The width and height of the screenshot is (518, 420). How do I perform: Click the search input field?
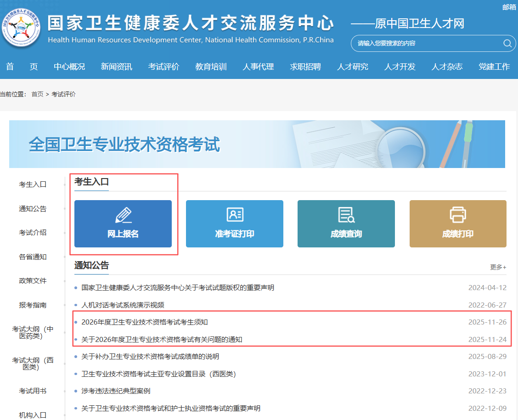click(425, 44)
